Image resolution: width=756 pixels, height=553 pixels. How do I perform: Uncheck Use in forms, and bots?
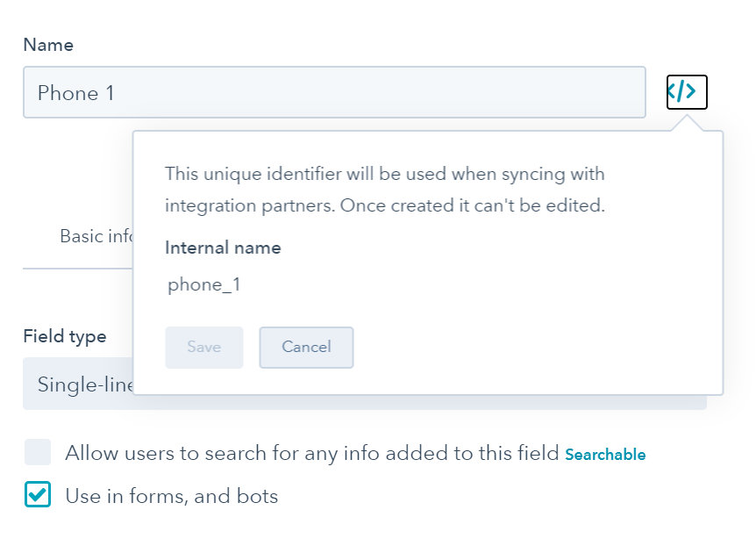38,494
